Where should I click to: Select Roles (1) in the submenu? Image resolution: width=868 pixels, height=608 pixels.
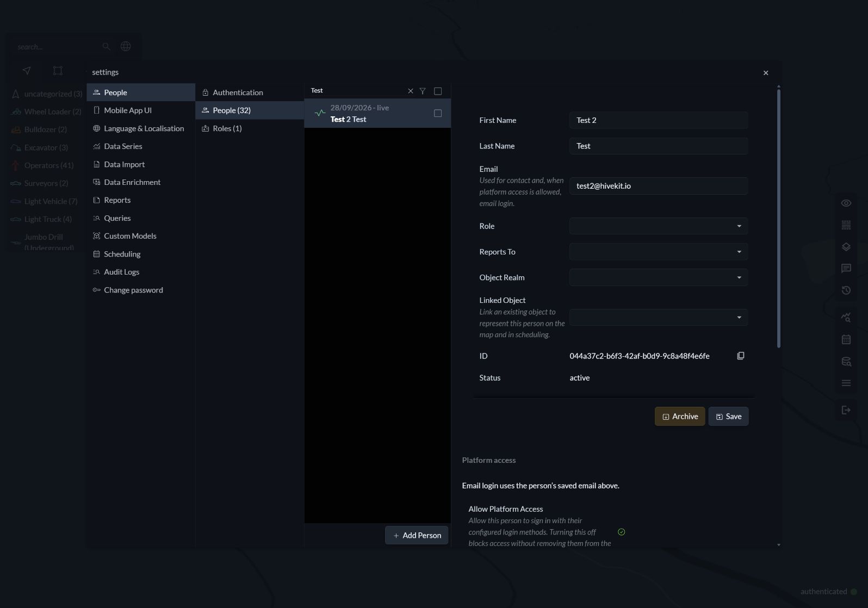click(250, 128)
